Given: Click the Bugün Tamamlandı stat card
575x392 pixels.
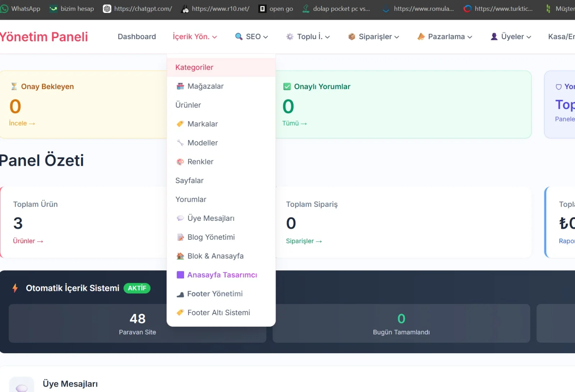Looking at the screenshot, I should coord(401,323).
